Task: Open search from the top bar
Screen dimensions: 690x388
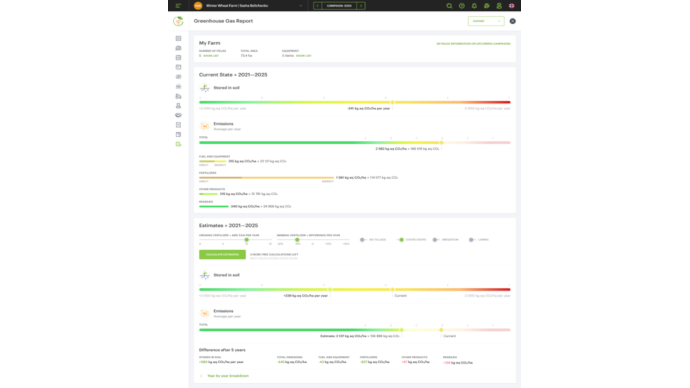Action: [449, 6]
